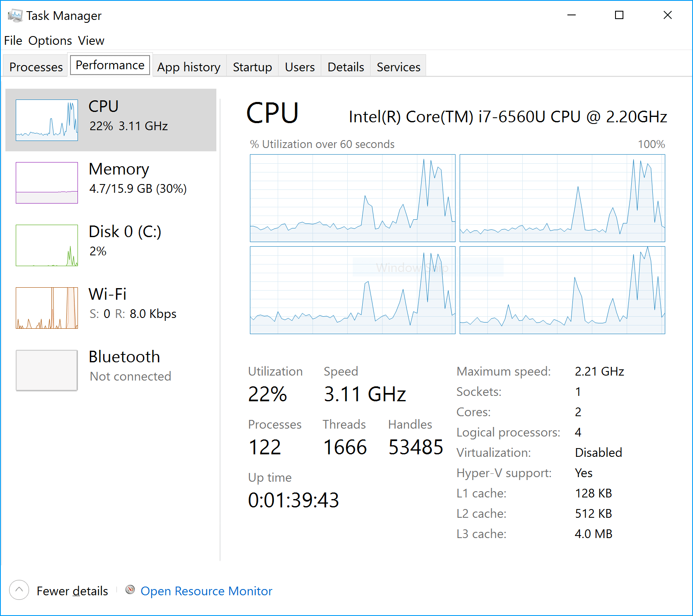Image resolution: width=693 pixels, height=616 pixels.
Task: Collapse view with the Fewer details arrow icon
Action: coord(19,590)
